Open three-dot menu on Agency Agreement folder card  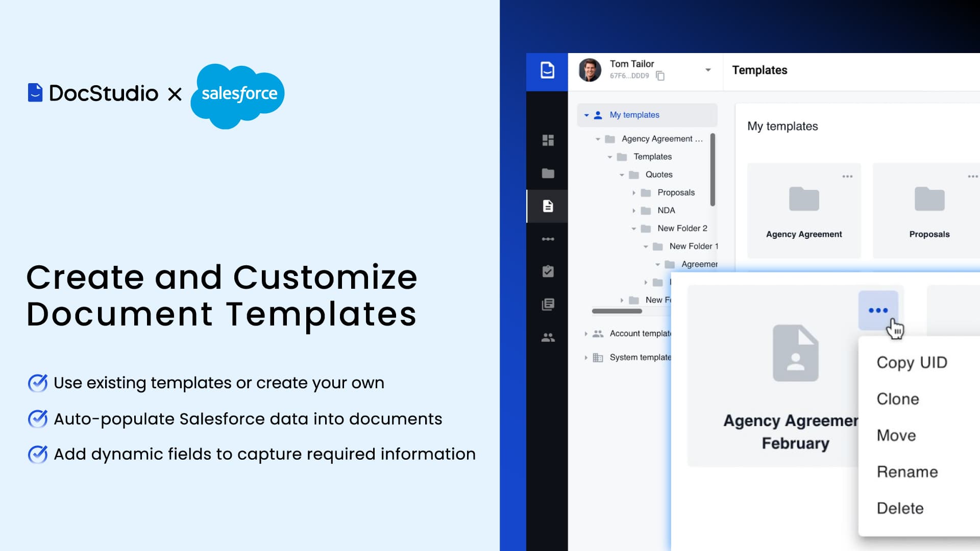point(847,177)
